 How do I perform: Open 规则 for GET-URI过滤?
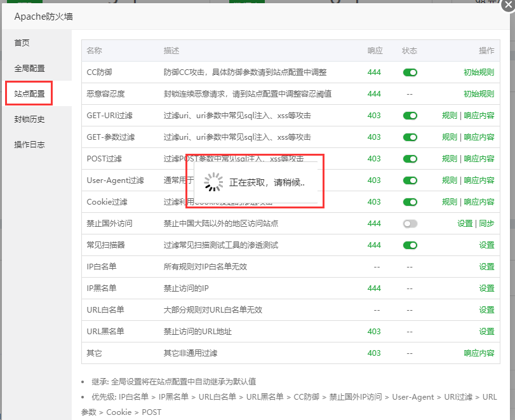pyautogui.click(x=450, y=116)
